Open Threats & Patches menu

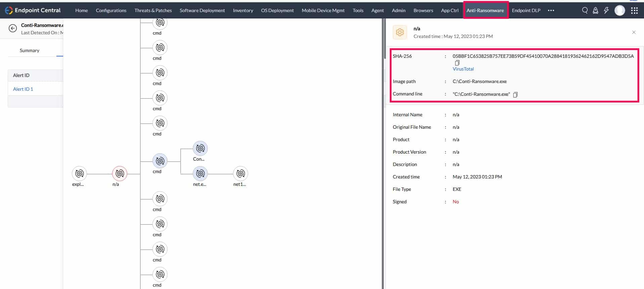point(153,10)
